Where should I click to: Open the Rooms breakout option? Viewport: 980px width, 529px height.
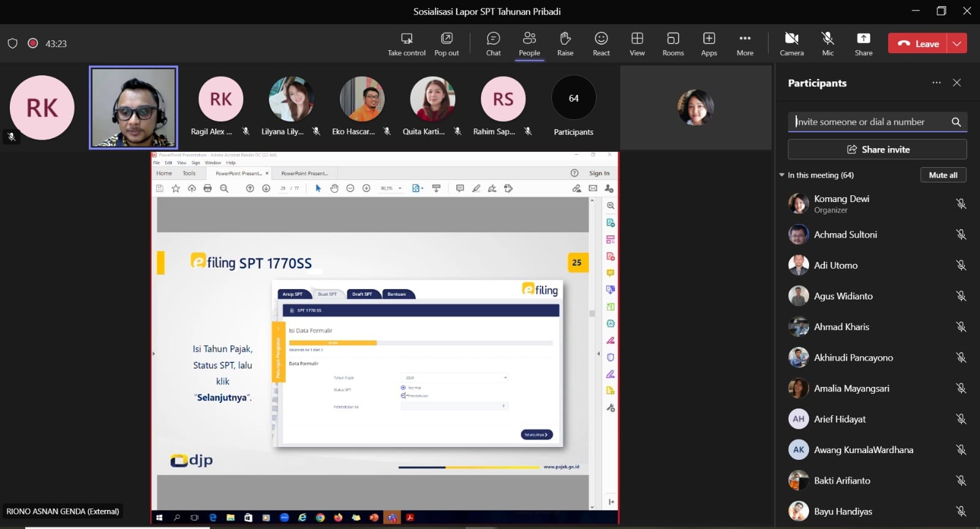coord(673,44)
